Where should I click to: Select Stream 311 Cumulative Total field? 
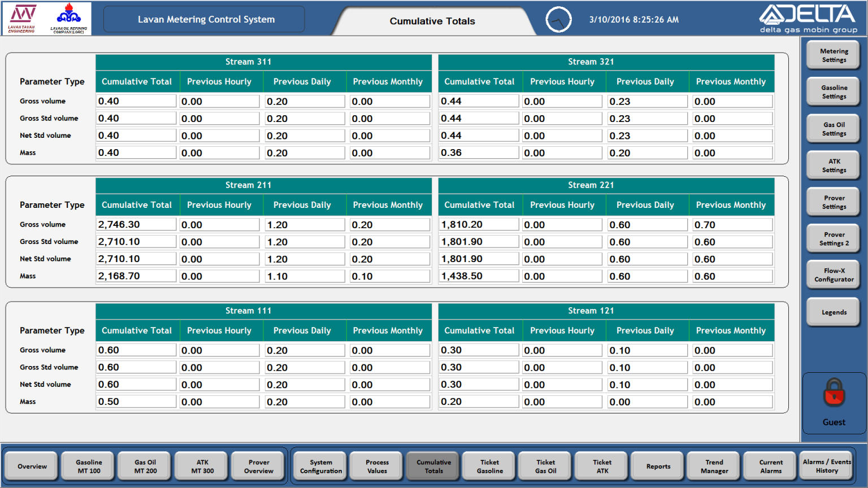pos(136,101)
